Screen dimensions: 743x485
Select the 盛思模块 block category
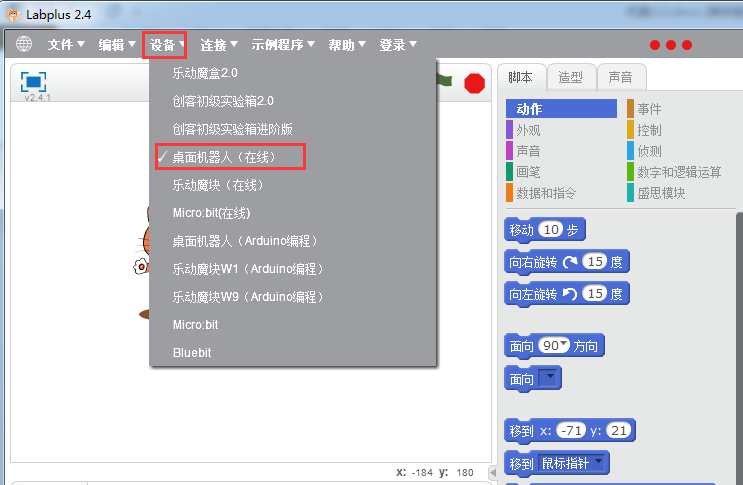[656, 193]
